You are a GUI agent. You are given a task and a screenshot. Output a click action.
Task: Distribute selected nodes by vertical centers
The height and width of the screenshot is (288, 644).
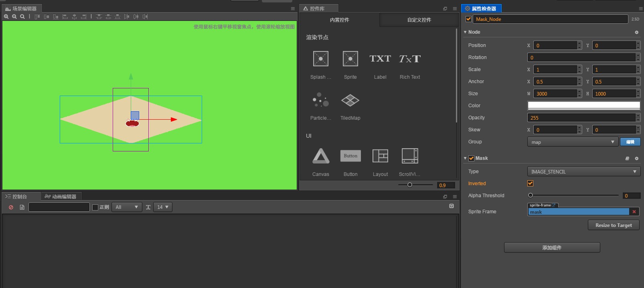point(108,16)
